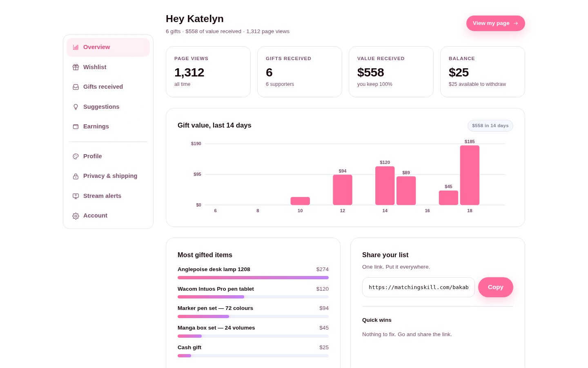Click 'Anglepoise desk lamp 1208' item name
The height and width of the screenshot is (368, 588).
click(214, 269)
